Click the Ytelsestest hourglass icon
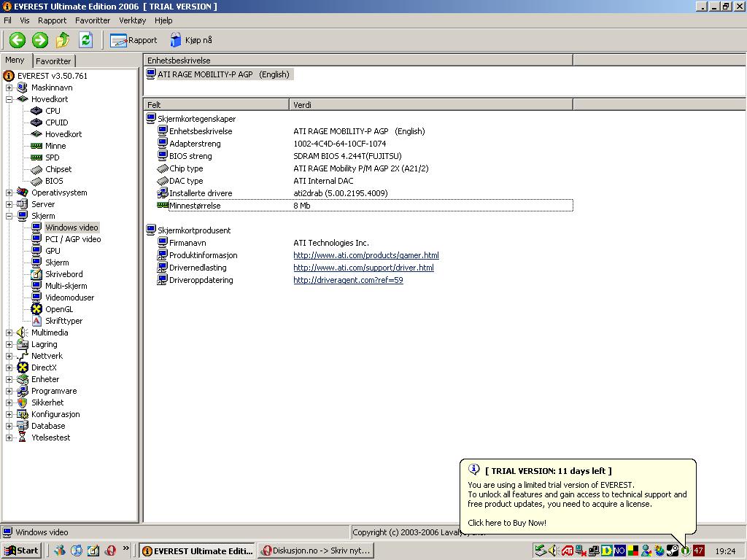Screen dimensions: 747x560 tap(23, 437)
